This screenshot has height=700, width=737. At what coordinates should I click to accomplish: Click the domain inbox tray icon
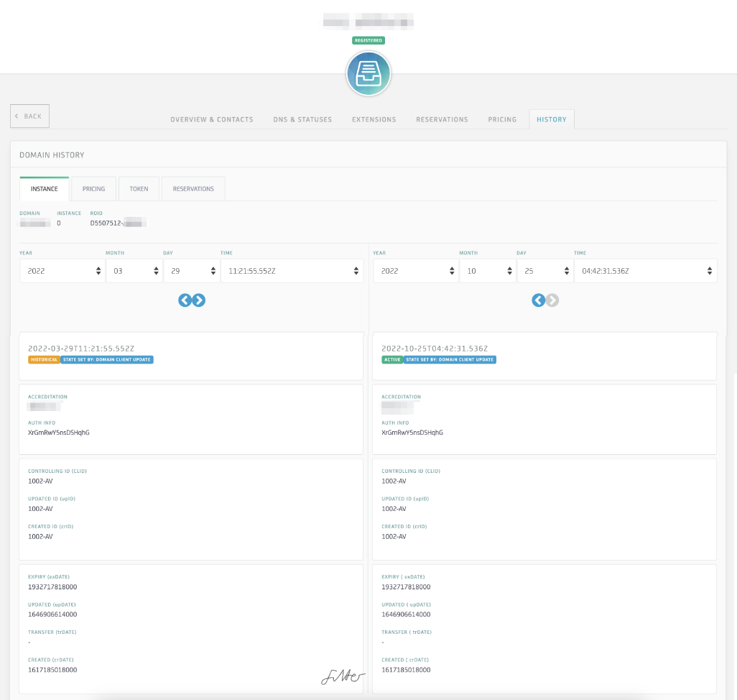pos(368,73)
